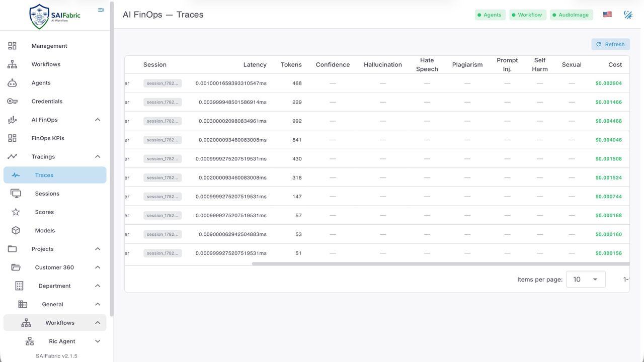Image resolution: width=644 pixels, height=362 pixels.
Task: Click the FinOps KPIs dashboard icon
Action: 12,138
